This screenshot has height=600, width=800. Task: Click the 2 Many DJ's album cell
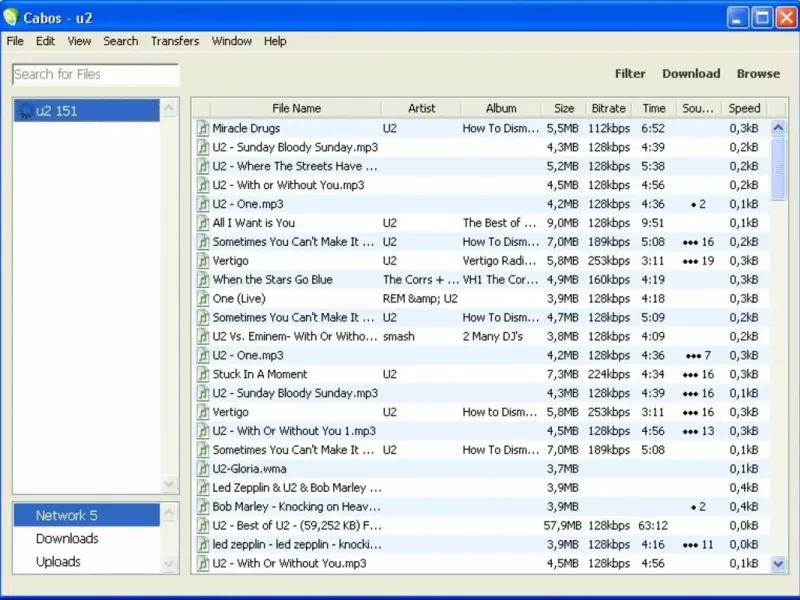coord(493,336)
